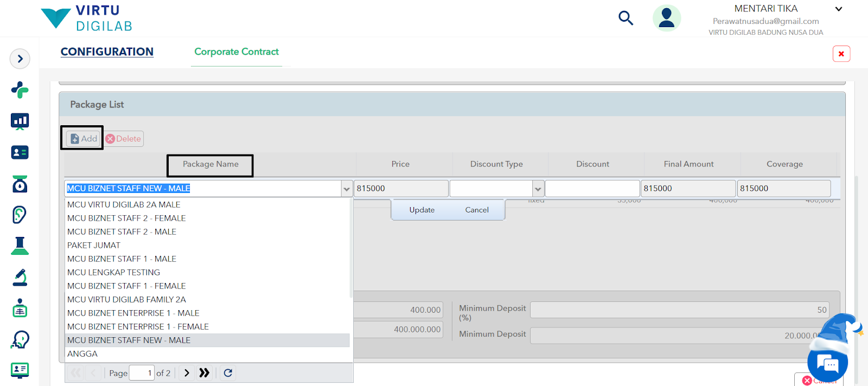Click the user profile avatar
The height and width of the screenshot is (386, 868).
(x=667, y=18)
